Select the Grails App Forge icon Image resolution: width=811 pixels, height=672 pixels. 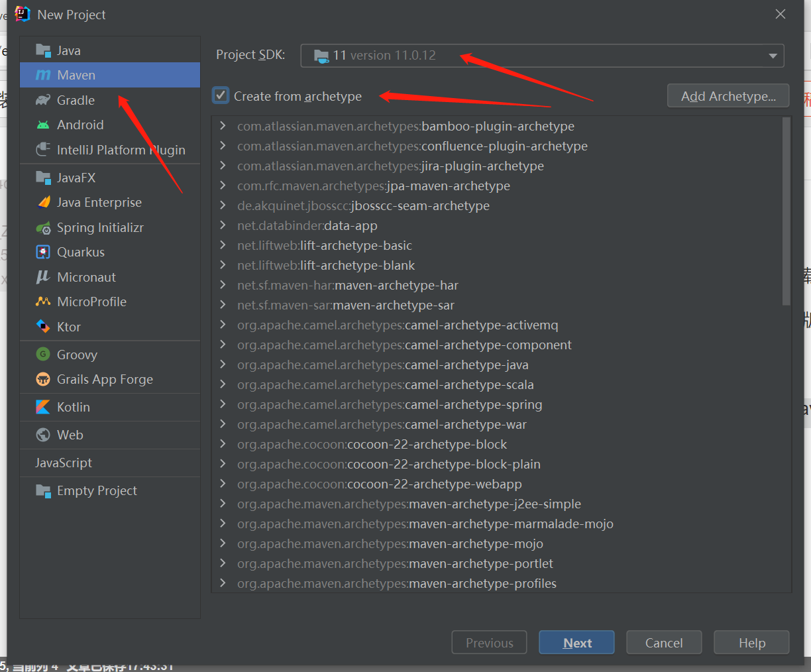click(43, 379)
